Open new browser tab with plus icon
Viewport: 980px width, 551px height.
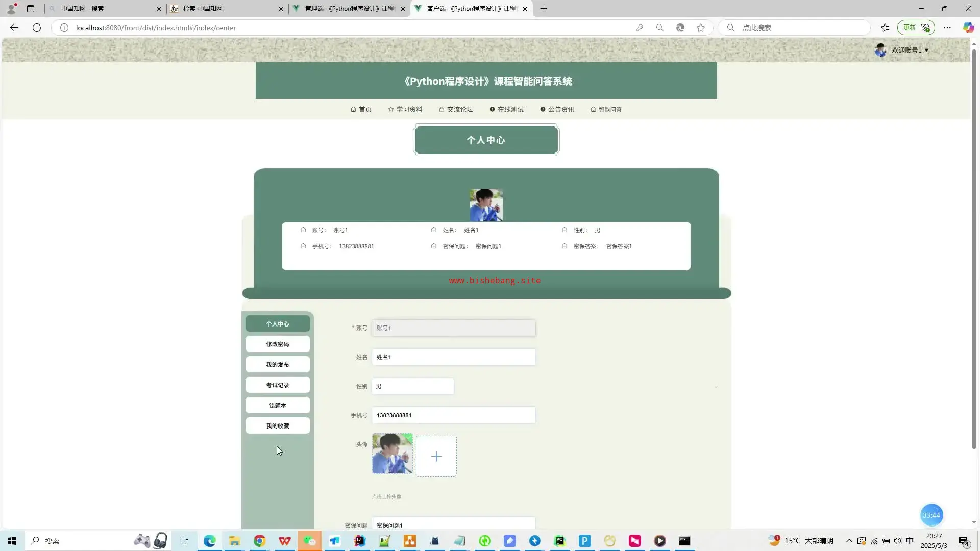pos(544,9)
